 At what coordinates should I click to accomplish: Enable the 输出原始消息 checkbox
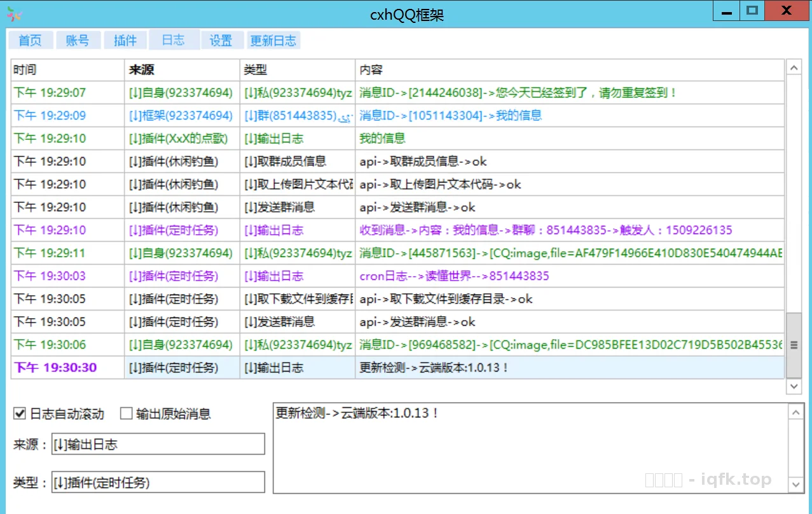[125, 413]
